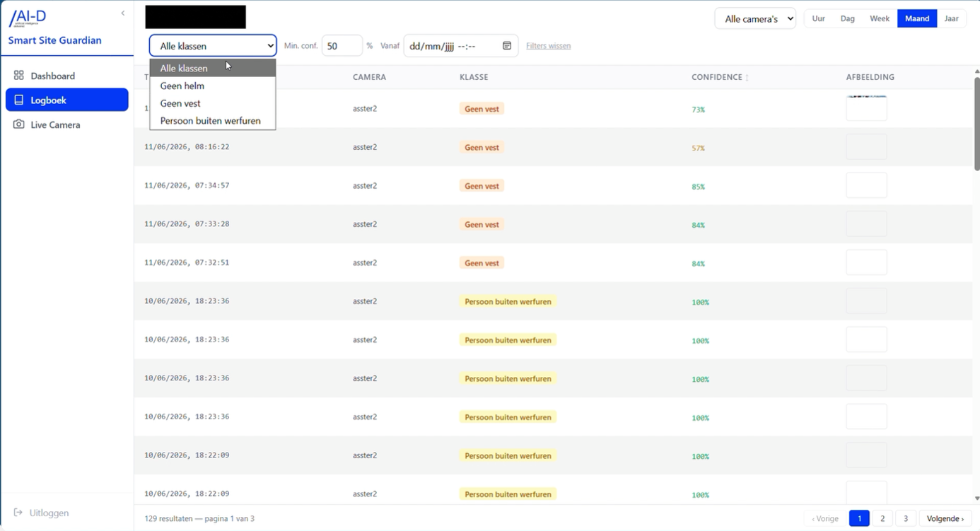Click the vertical scrollbar thumb
The width and height of the screenshot is (980, 531).
coord(976,124)
